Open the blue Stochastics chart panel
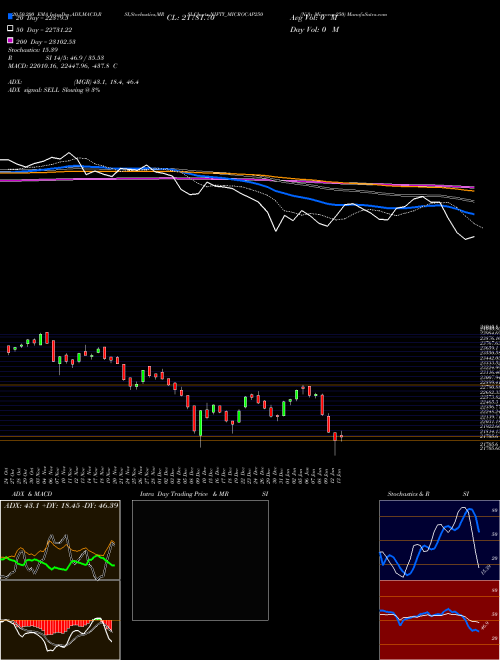500x660 pixels. tap(439, 540)
